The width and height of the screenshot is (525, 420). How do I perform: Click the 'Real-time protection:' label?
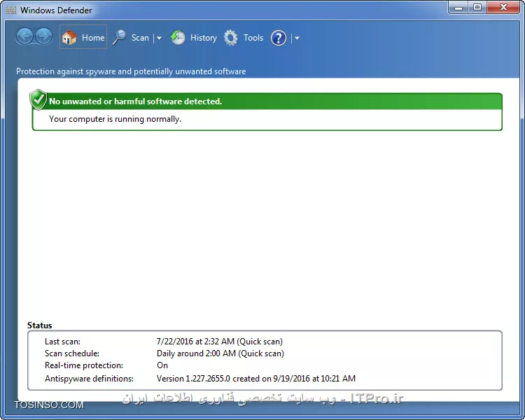[x=84, y=365]
